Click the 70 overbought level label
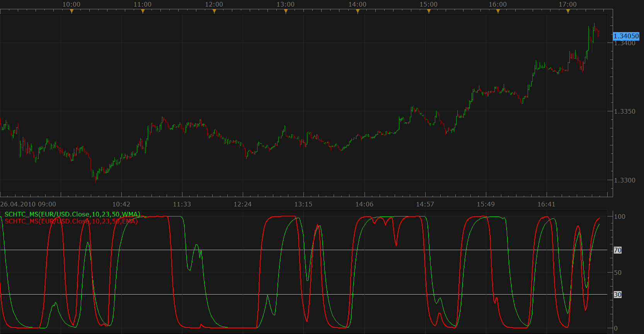The image size is (644, 334). coord(618,250)
